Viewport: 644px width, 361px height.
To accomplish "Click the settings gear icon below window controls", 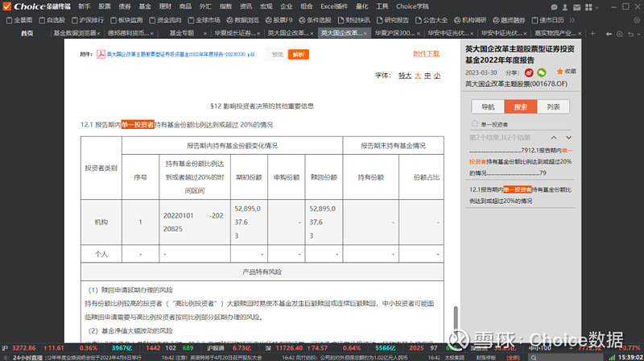I will pyautogui.click(x=637, y=20).
